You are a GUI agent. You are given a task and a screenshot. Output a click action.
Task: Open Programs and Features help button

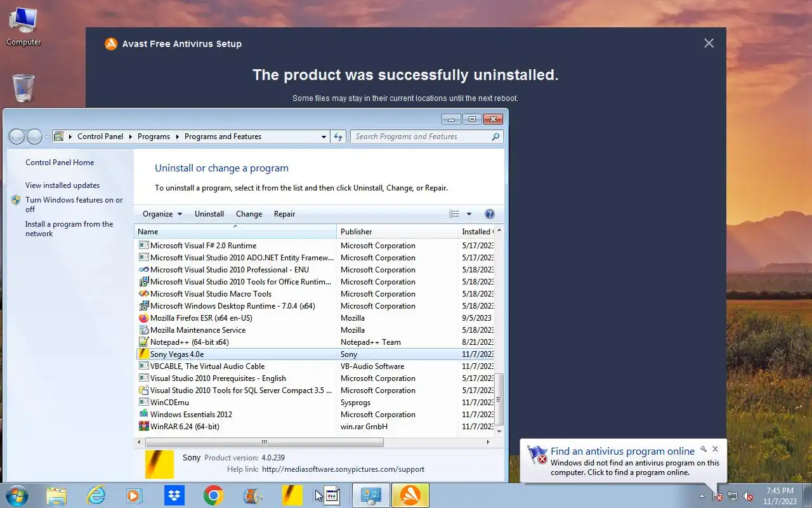(x=489, y=214)
